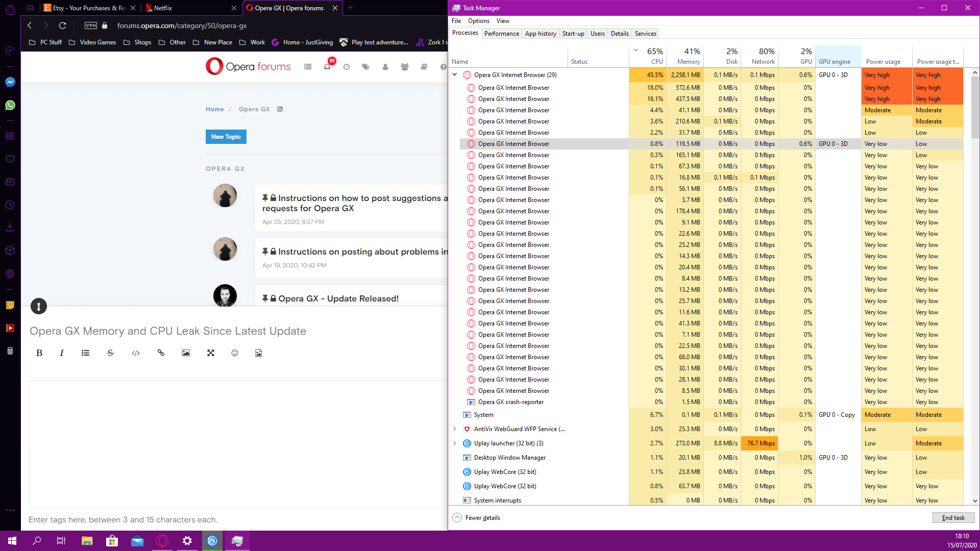Apply strikethrough in post composer
980x551 pixels.
(x=110, y=353)
